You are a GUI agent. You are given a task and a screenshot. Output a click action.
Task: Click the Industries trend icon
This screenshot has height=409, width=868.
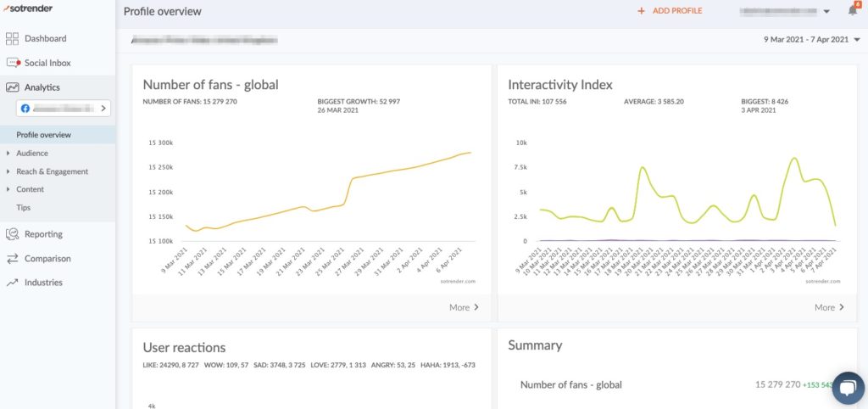coord(12,283)
